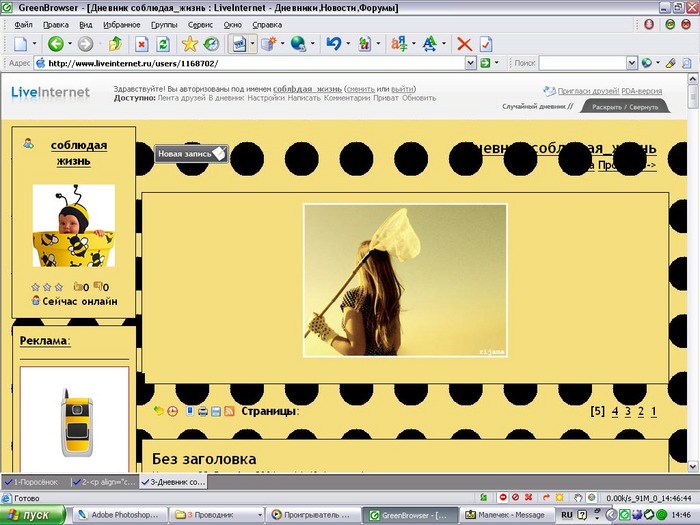Expand the encoding icon dropdown arrow
700x525 pixels.
(x=413, y=44)
